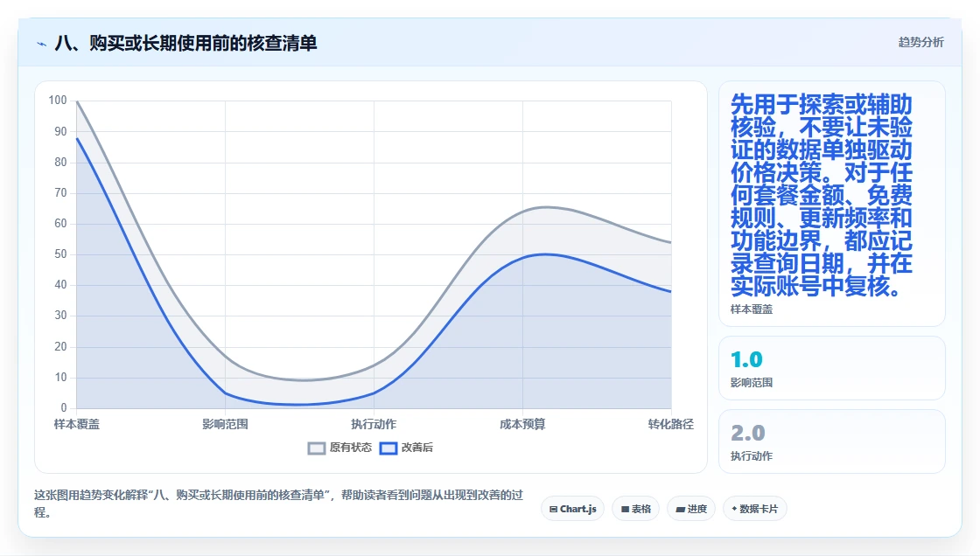Click the 成本预算 x-axis label

(x=522, y=424)
